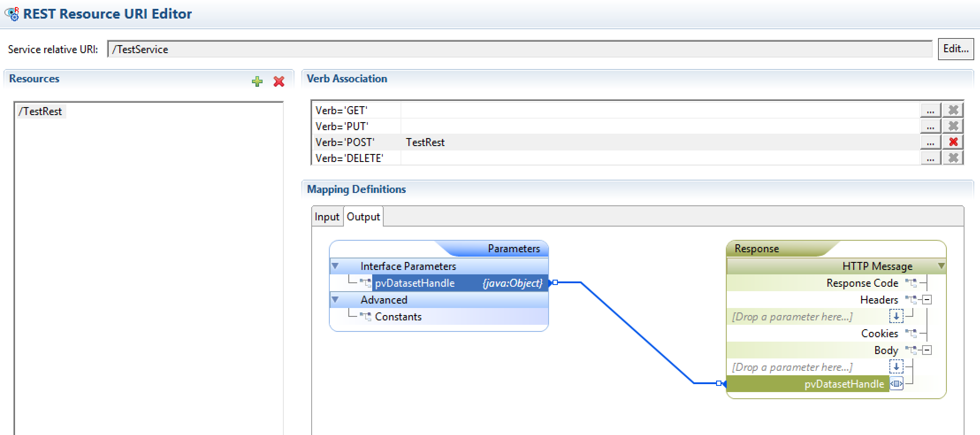Viewport: 980px width, 435px height.
Task: Delete the selected resource with the red X icon
Action: (x=279, y=81)
